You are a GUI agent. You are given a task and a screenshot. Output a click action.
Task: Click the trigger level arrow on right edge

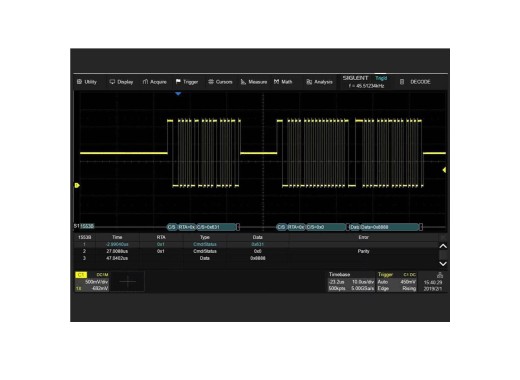click(444, 170)
